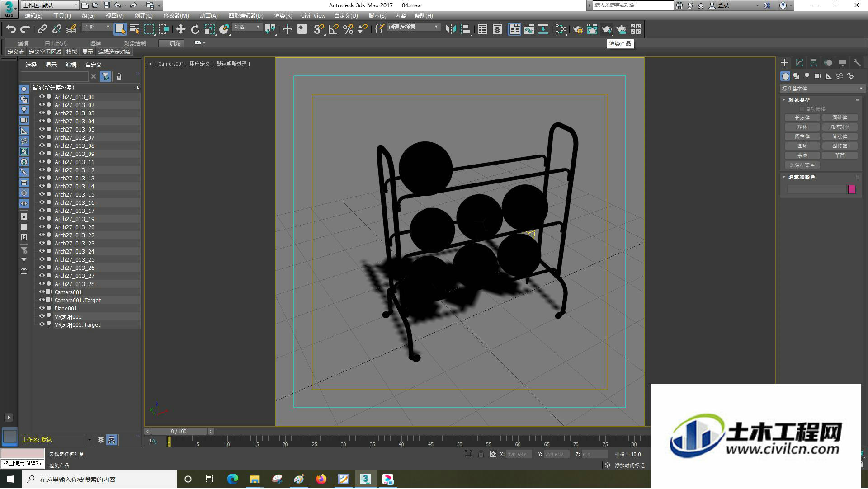Toggle Angle Snap tool

(333, 29)
